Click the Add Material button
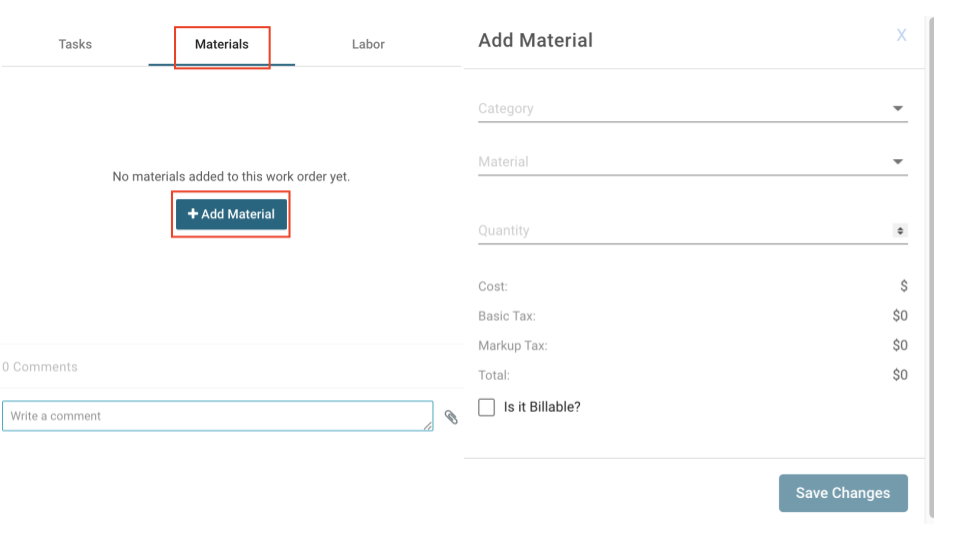 pyautogui.click(x=232, y=214)
